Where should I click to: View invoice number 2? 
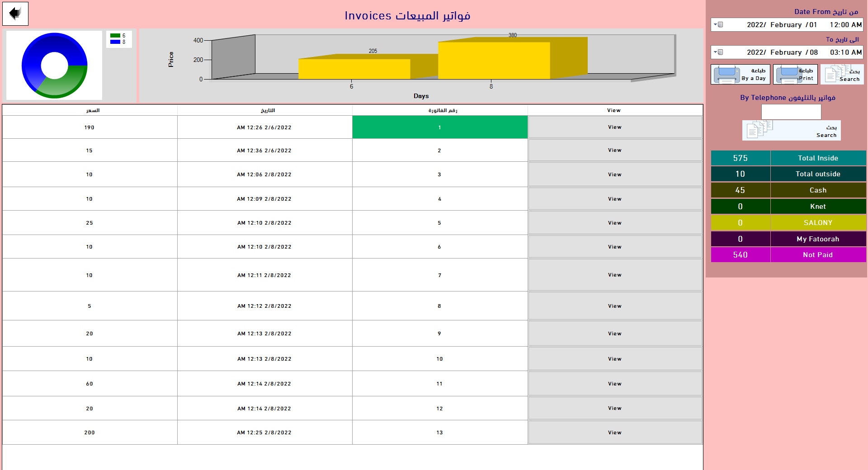[615, 150]
